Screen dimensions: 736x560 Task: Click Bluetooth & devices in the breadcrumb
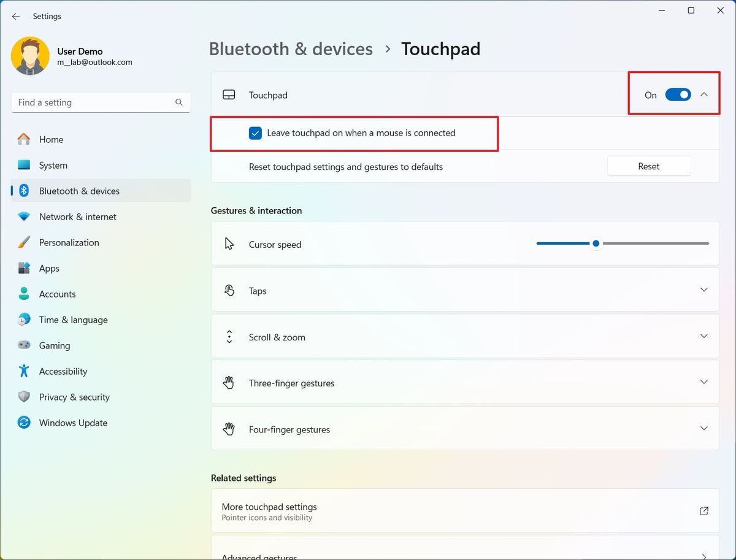[x=291, y=48]
